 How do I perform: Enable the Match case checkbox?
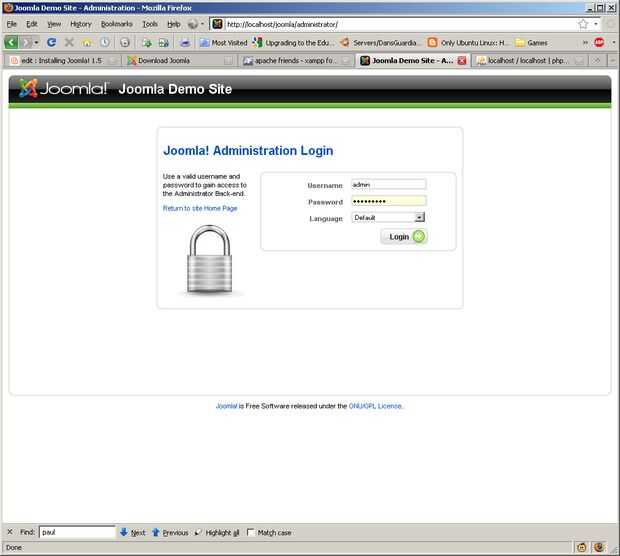click(x=250, y=532)
